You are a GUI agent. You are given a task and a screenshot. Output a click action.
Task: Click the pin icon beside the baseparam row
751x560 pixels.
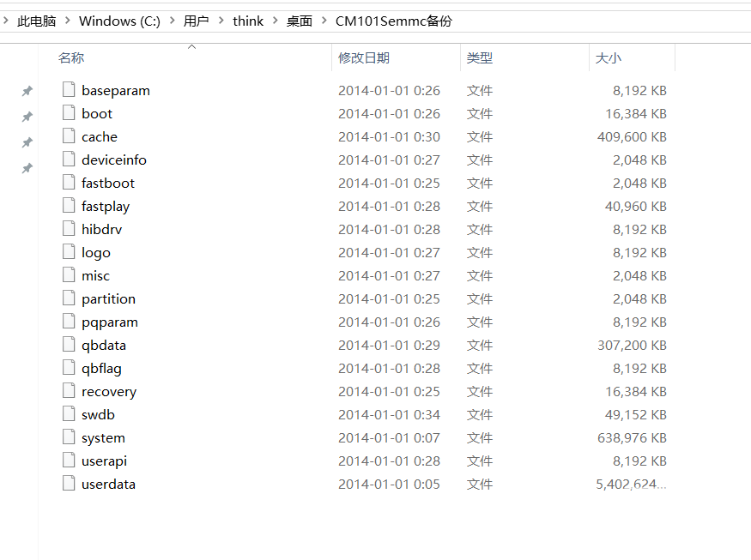pos(27,91)
